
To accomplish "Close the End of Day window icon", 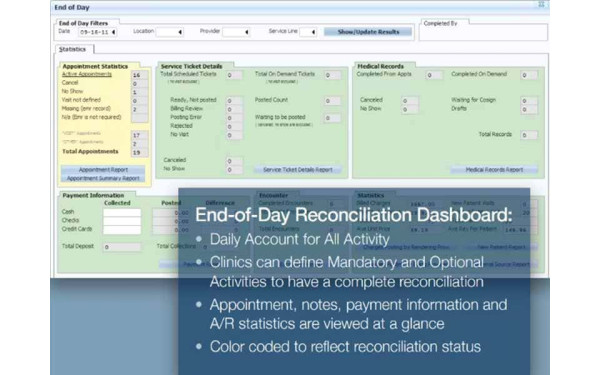I will (541, 4).
